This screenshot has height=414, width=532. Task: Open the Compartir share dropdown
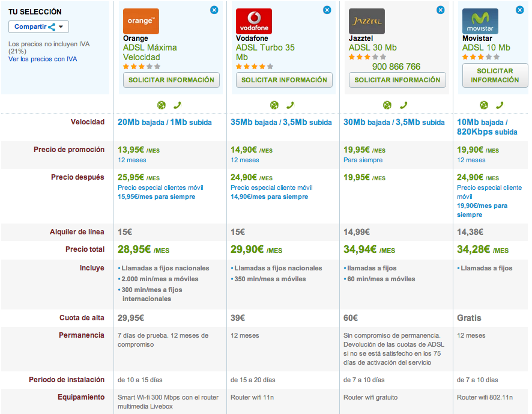[x=38, y=27]
